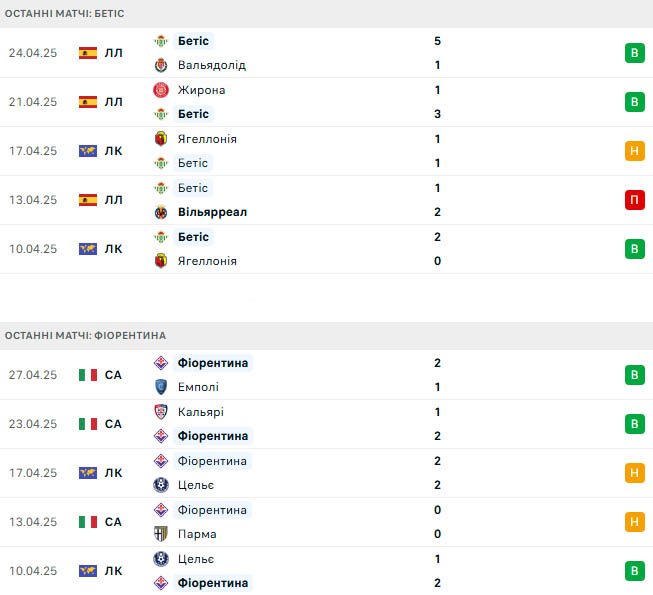Select the 21.04.25 Жирона vs Бетіс row

tap(326, 102)
